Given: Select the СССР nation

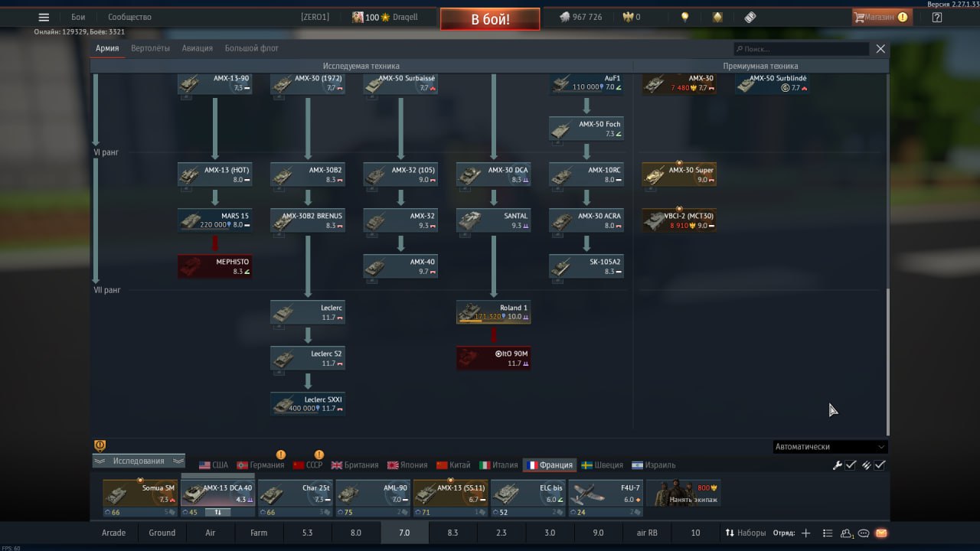Looking at the screenshot, I should [308, 465].
